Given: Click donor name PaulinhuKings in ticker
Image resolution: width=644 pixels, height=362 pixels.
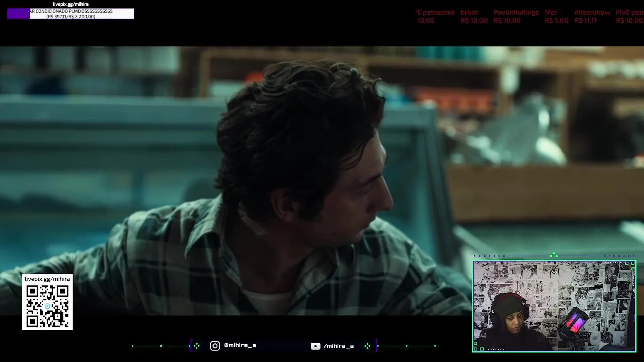Looking at the screenshot, I should coord(516,12).
